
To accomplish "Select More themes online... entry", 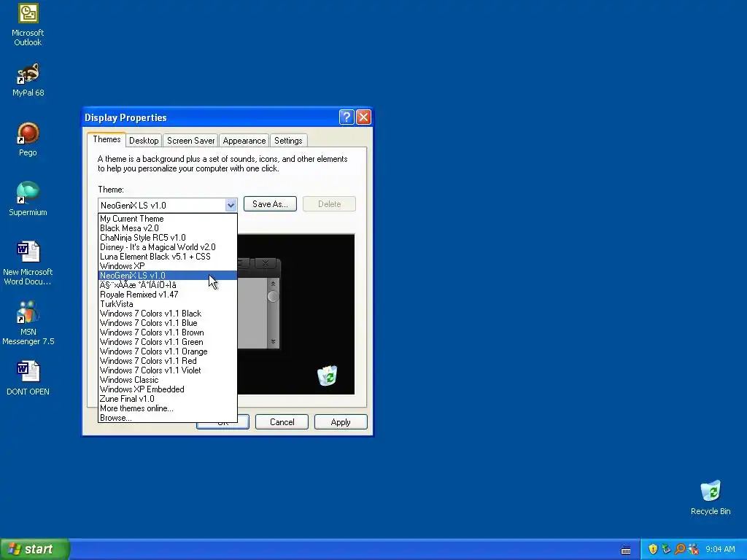I will (x=167, y=408).
